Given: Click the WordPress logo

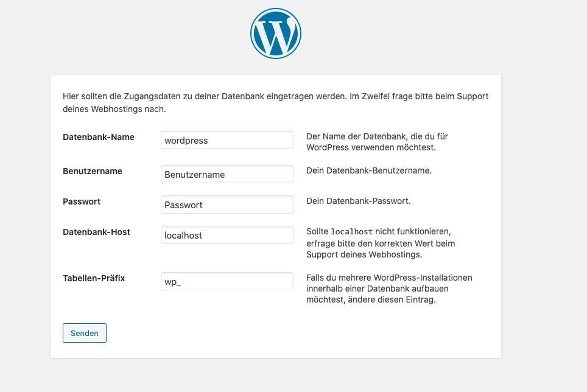Looking at the screenshot, I should click(275, 33).
